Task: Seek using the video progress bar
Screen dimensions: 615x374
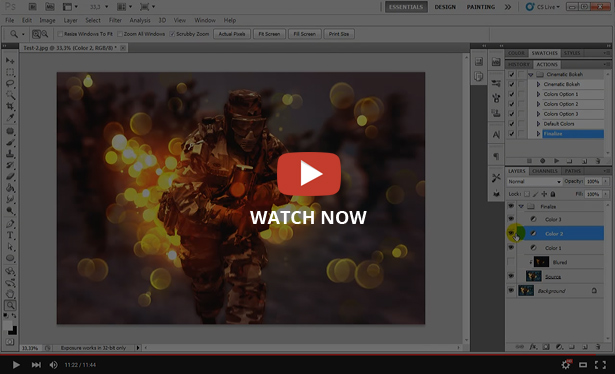Action: pos(308,354)
